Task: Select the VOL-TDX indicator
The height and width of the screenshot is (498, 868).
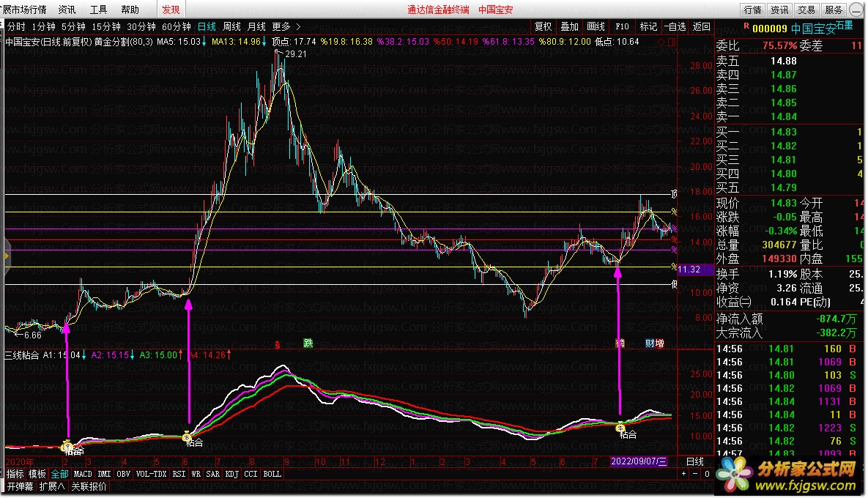Action: (151, 475)
